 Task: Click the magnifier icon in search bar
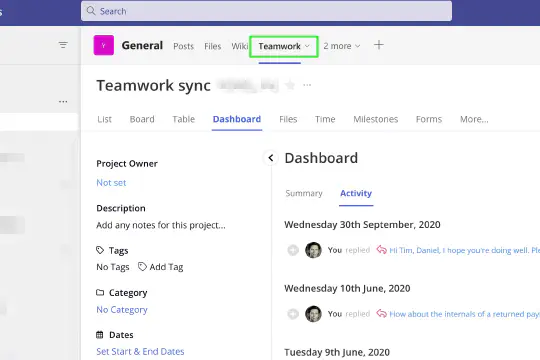(91, 11)
